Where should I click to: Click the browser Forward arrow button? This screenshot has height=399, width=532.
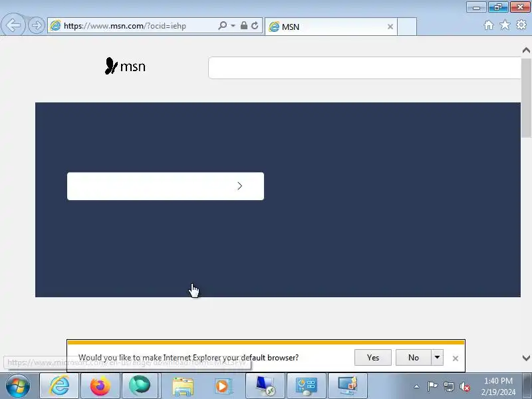click(37, 25)
